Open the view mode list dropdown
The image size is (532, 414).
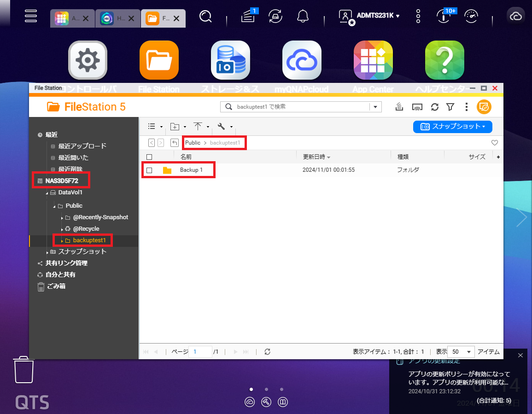(155, 127)
